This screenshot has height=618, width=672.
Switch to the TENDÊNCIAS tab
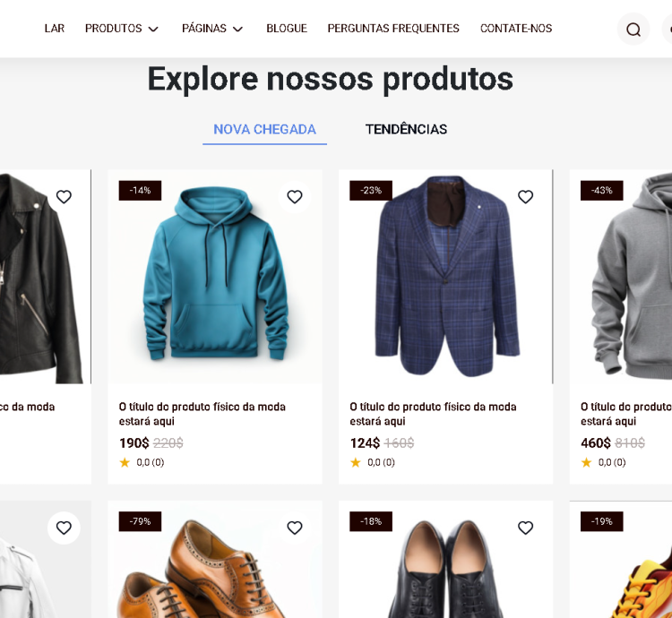click(x=406, y=129)
